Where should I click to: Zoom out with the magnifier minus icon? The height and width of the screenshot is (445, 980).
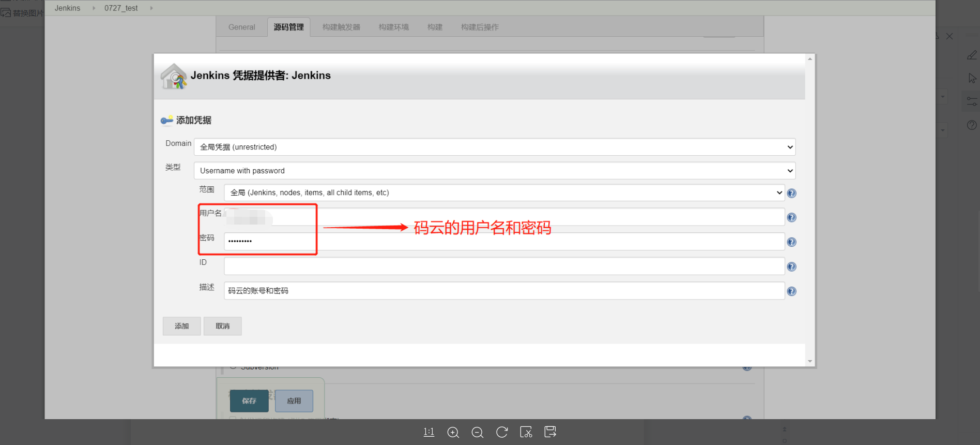(478, 432)
